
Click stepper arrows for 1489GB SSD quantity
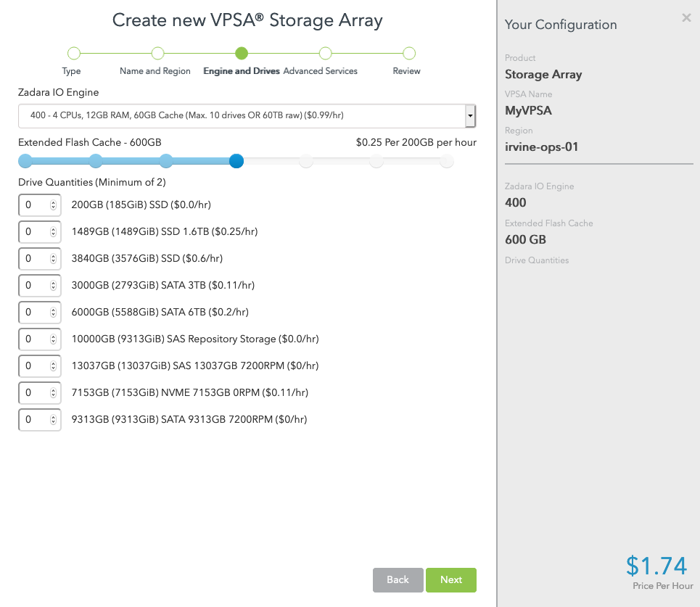pos(53,231)
